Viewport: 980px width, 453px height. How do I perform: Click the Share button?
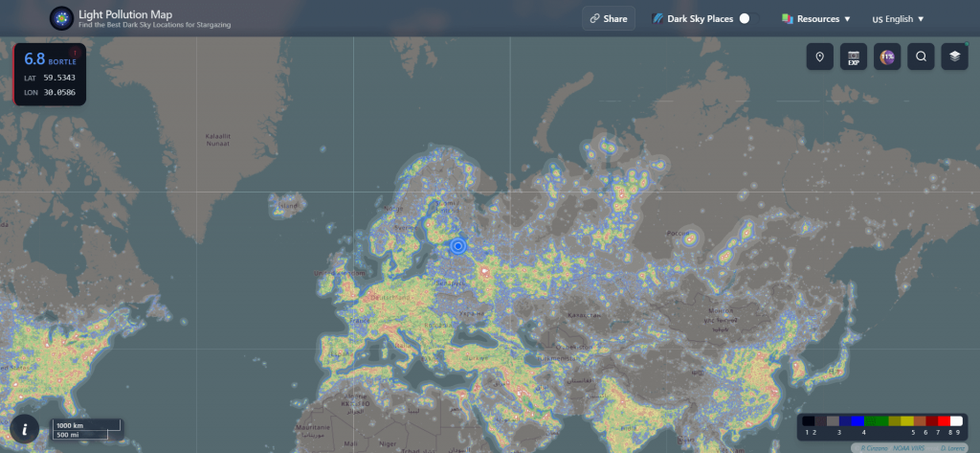[x=609, y=18]
